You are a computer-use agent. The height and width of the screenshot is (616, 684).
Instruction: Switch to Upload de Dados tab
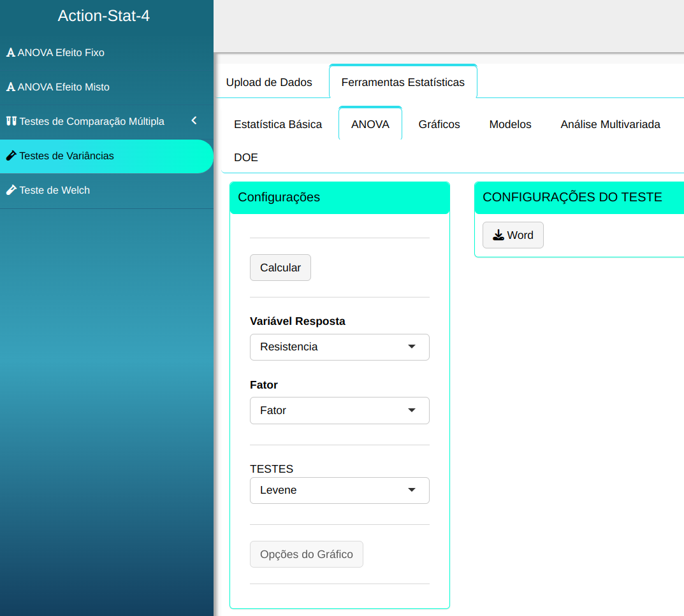[269, 82]
